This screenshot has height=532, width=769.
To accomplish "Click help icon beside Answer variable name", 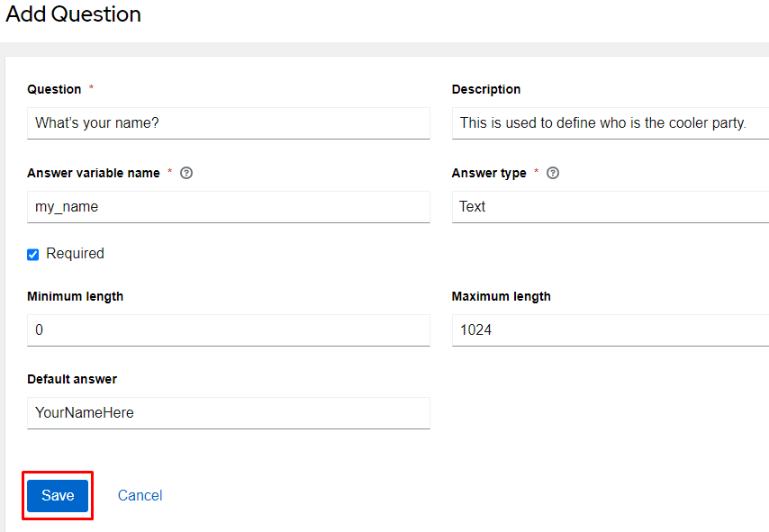I will [186, 173].
